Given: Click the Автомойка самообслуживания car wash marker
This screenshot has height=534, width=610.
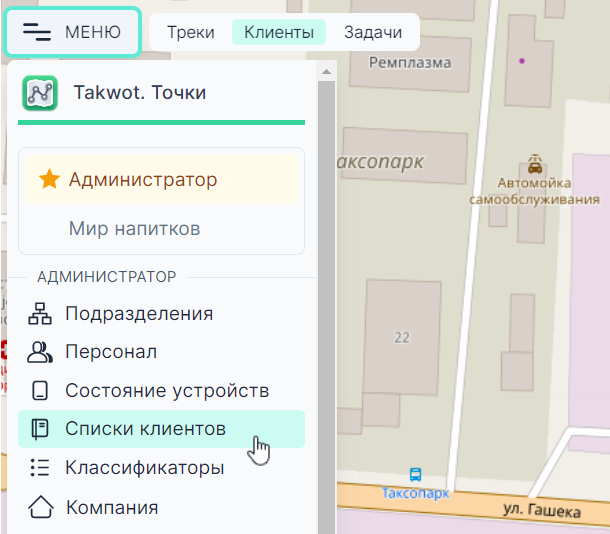Looking at the screenshot, I should [x=535, y=164].
